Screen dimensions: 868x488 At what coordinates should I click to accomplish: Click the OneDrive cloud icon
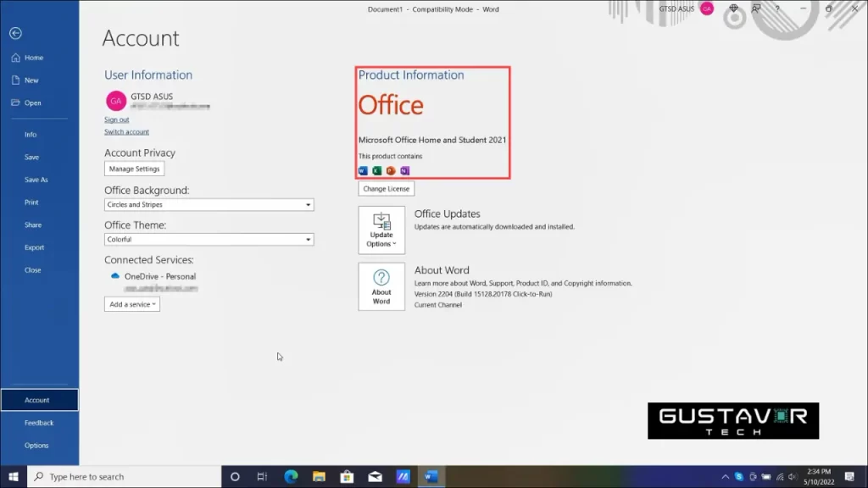coord(115,275)
